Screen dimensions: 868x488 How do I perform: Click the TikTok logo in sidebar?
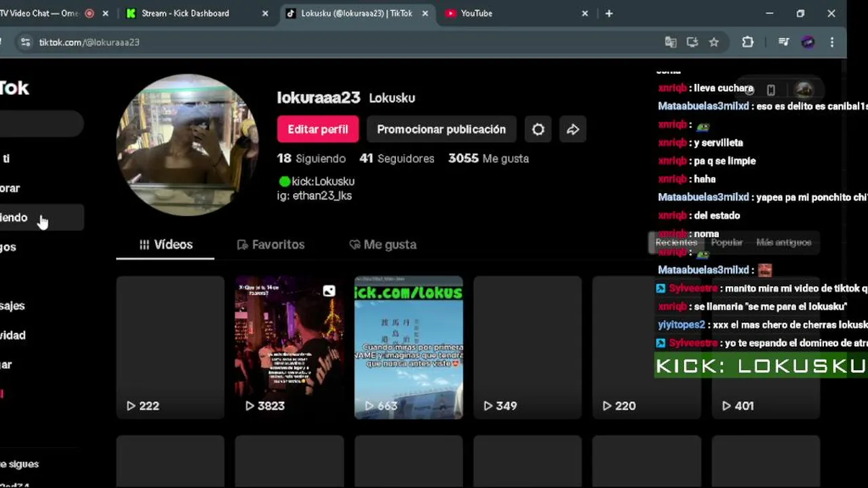pyautogui.click(x=14, y=88)
